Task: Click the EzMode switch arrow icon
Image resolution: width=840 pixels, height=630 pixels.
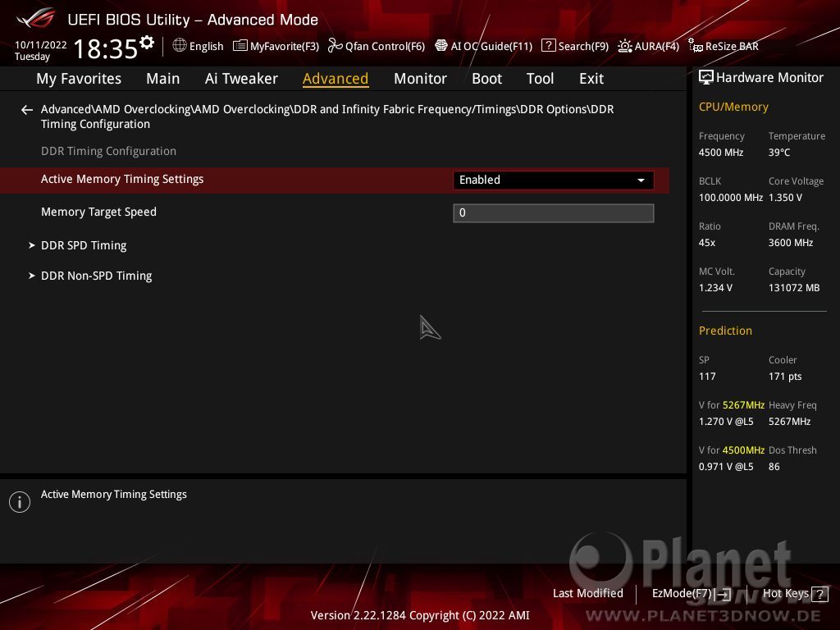Action: (724, 594)
